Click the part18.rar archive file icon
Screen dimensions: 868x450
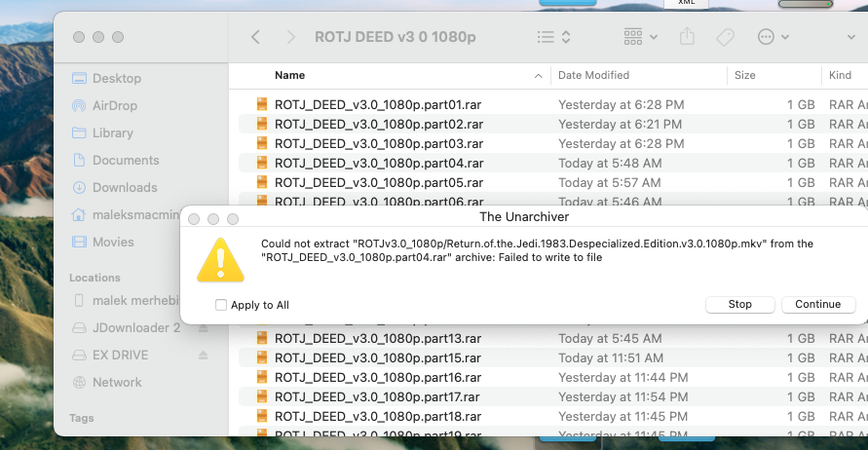click(x=262, y=416)
